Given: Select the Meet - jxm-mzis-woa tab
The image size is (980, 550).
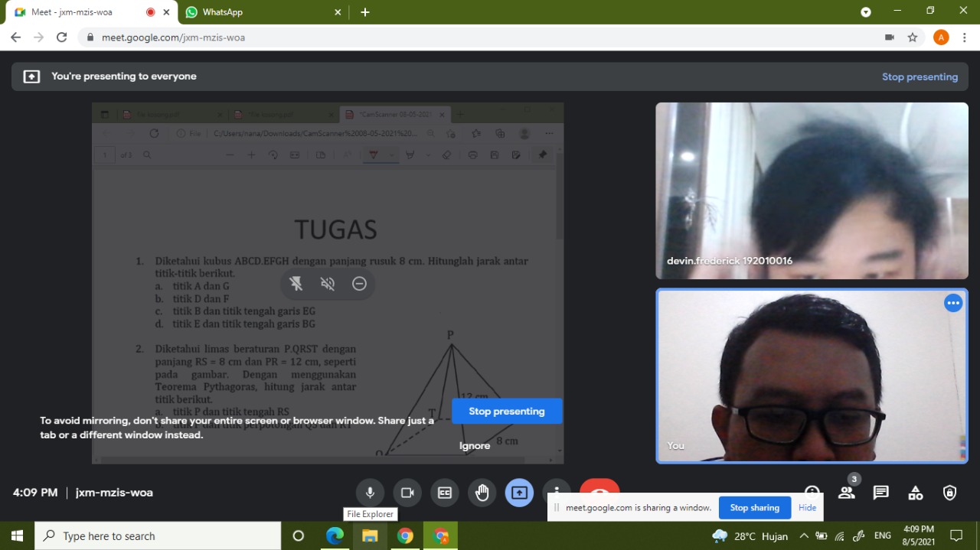Looking at the screenshot, I should click(x=84, y=12).
